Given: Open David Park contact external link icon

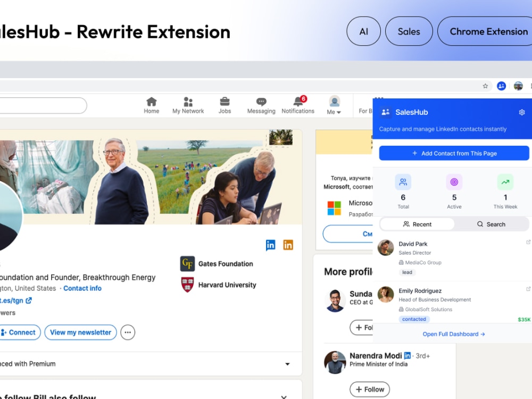Looking at the screenshot, I should click(528, 242).
